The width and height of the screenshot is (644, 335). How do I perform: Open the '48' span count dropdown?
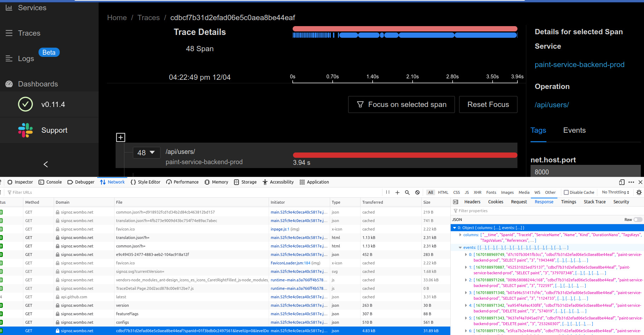click(146, 152)
